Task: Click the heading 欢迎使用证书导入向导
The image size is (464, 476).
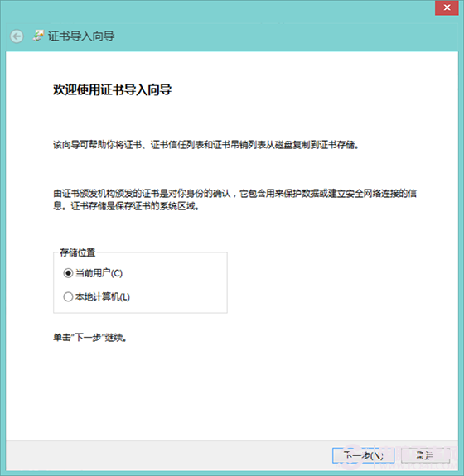Action: [113, 89]
